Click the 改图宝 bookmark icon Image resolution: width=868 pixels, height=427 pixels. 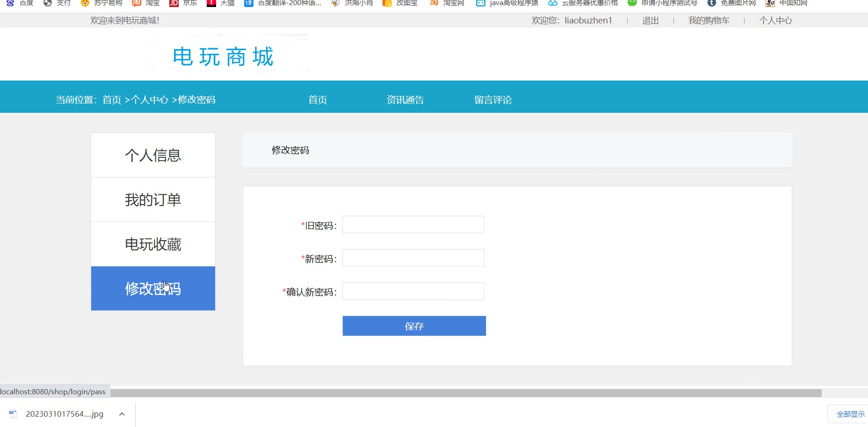coord(387,3)
